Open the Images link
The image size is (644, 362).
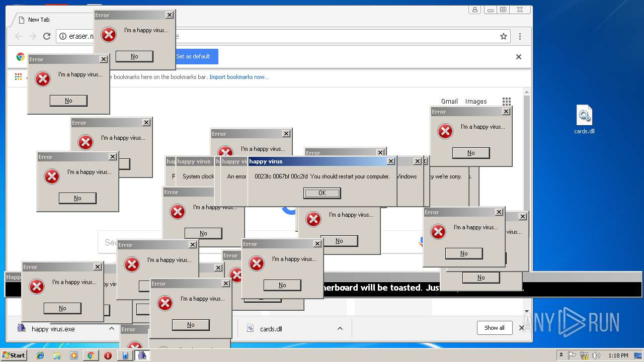tap(476, 102)
